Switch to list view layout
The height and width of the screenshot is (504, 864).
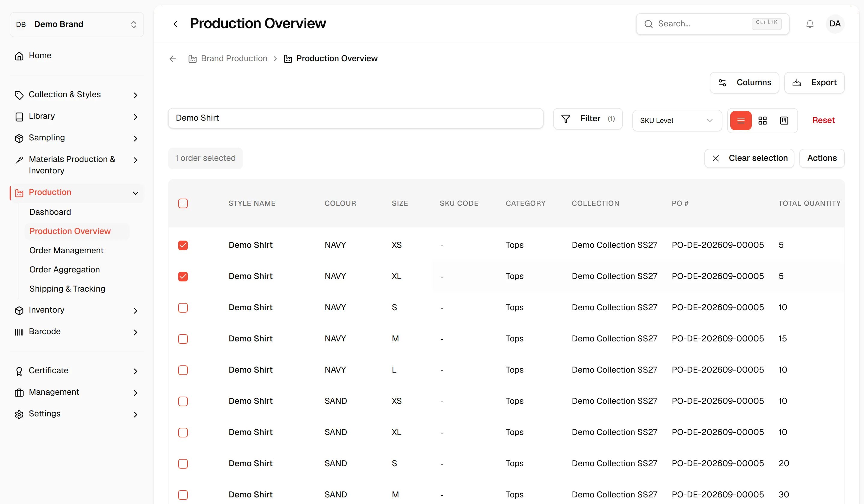tap(741, 120)
